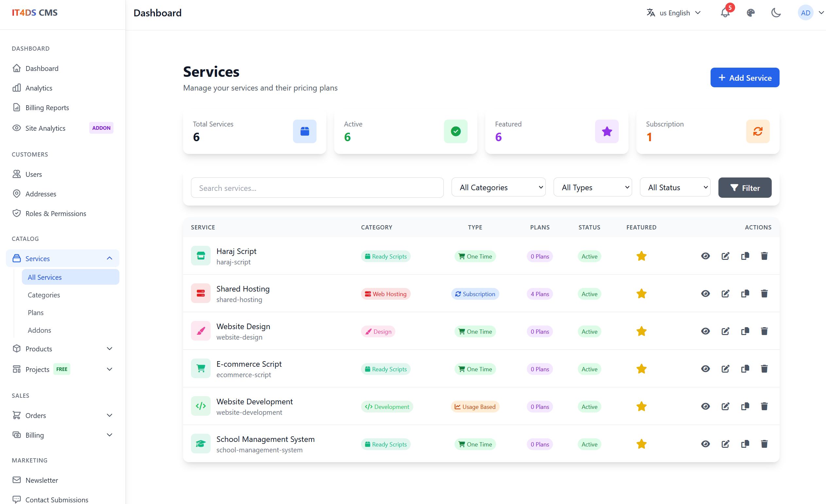This screenshot has height=504, width=826.
Task: Open the All Categories dropdown
Action: click(x=498, y=188)
